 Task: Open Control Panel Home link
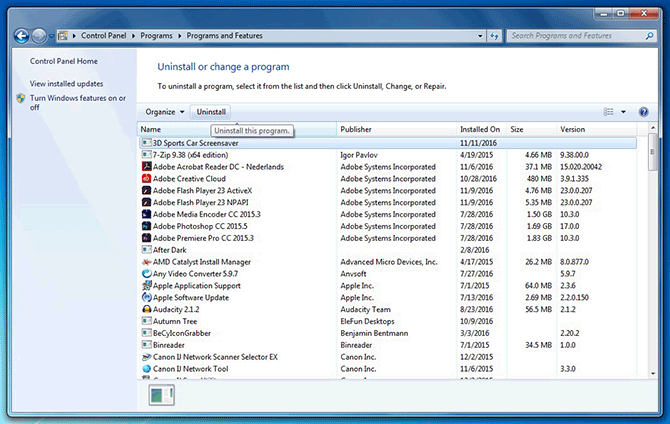click(x=64, y=61)
